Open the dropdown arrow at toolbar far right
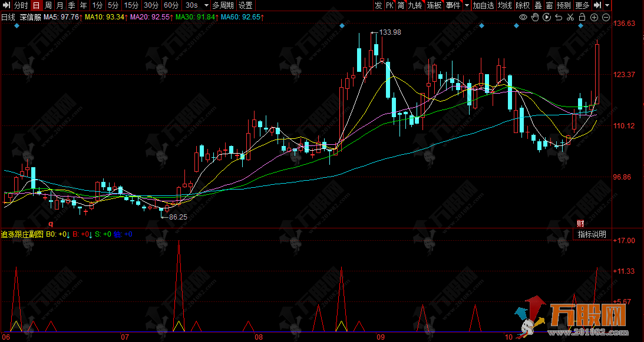This screenshot has width=644, height=342. click(607, 5)
